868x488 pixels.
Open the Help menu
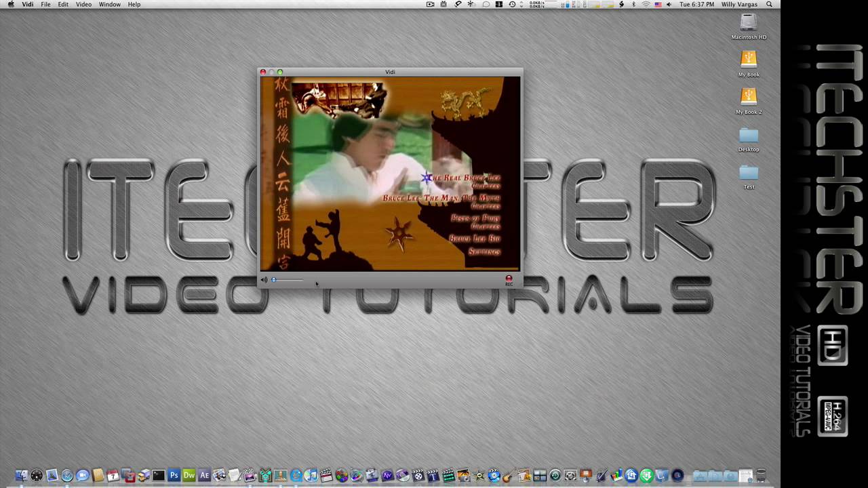pyautogui.click(x=134, y=4)
